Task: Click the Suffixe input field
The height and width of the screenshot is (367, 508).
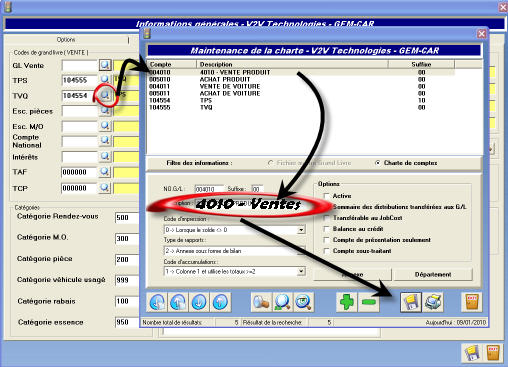Action: pyautogui.click(x=257, y=189)
